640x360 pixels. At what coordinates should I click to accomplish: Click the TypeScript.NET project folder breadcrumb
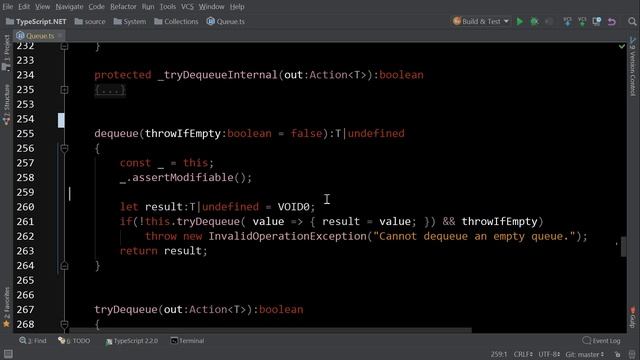[x=36, y=22]
